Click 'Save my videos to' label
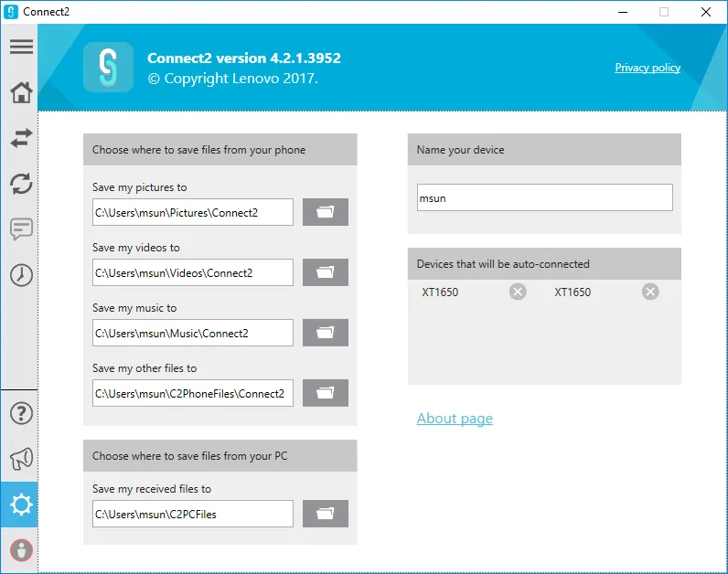728x574 pixels. 136,248
